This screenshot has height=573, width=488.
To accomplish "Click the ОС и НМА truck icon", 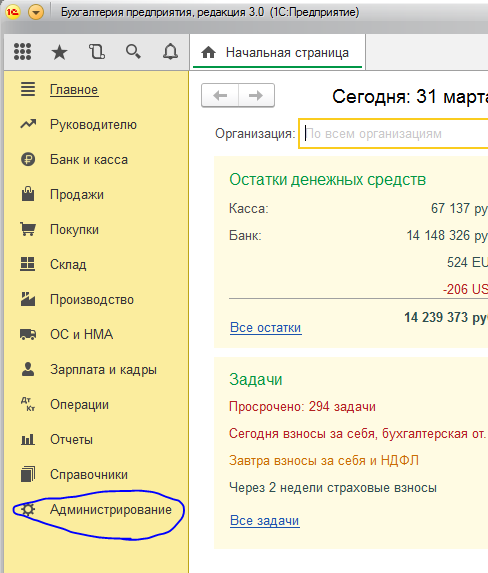I will point(28,334).
